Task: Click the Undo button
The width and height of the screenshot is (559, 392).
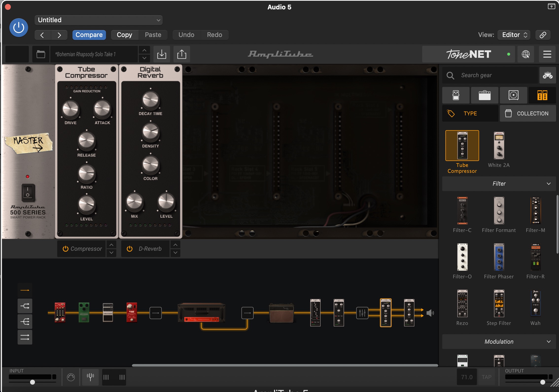Action: point(186,35)
